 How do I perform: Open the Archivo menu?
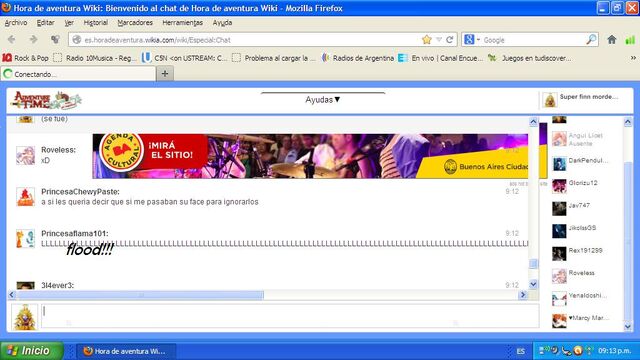click(16, 22)
